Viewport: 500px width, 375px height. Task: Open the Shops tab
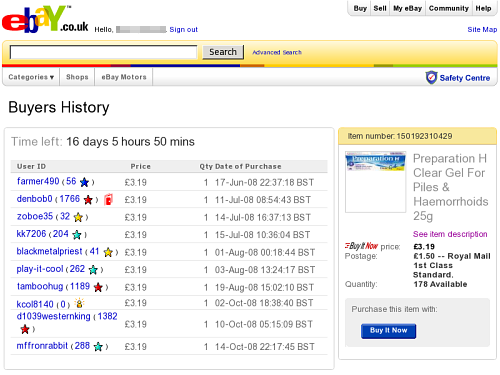tap(77, 77)
